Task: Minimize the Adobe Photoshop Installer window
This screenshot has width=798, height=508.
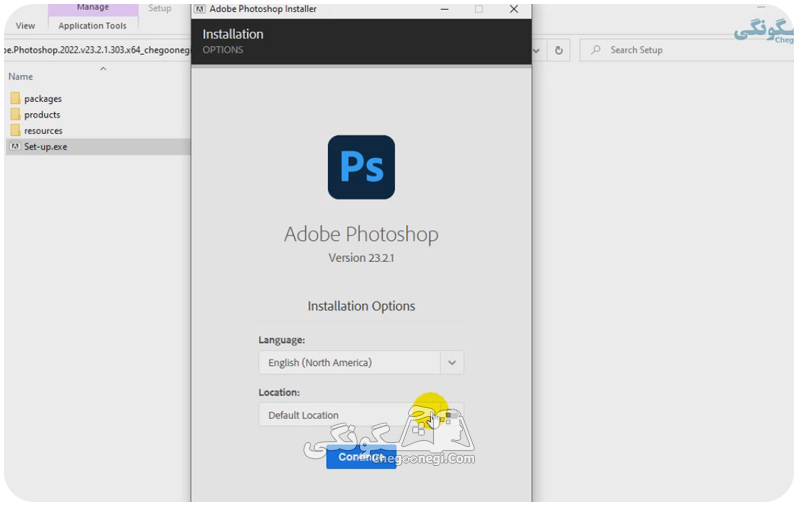Action: (x=444, y=9)
